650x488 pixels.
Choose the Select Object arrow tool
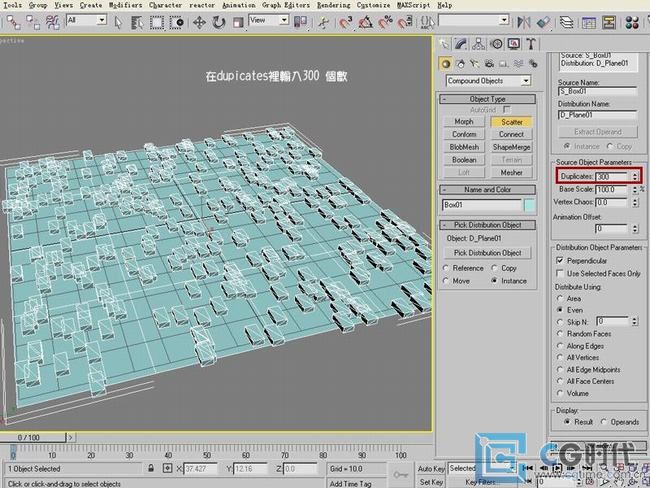[118, 22]
